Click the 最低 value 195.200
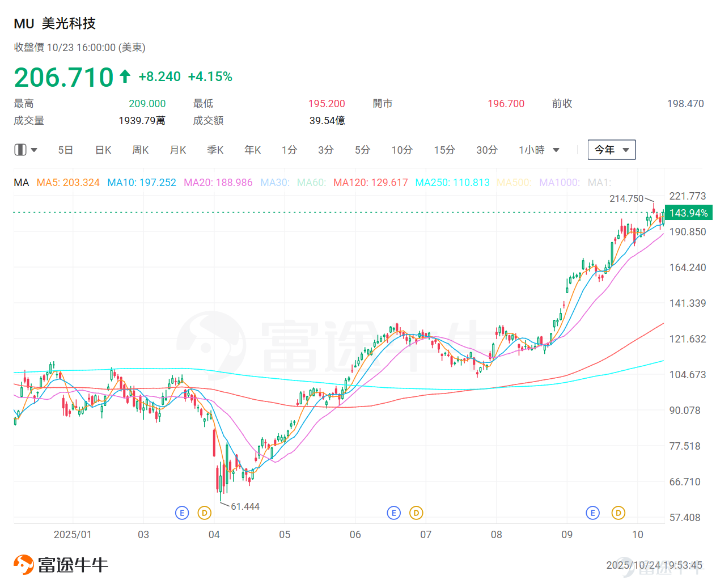716x588 pixels. tap(327, 104)
